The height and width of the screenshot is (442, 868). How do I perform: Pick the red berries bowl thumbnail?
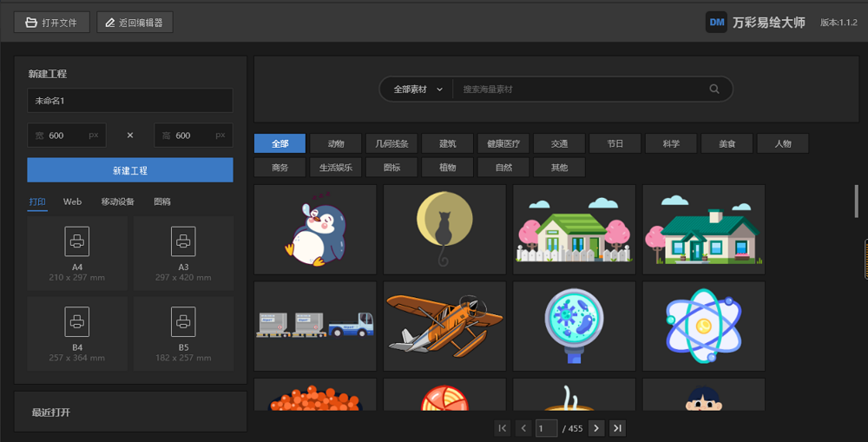[x=315, y=394]
